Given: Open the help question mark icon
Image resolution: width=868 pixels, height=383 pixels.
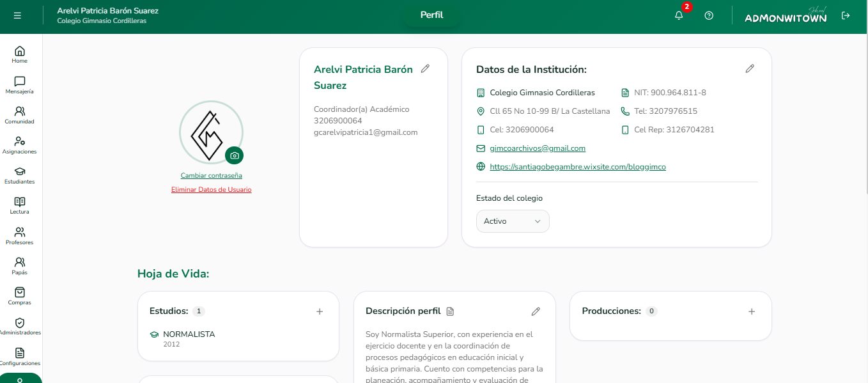Looking at the screenshot, I should pyautogui.click(x=709, y=15).
